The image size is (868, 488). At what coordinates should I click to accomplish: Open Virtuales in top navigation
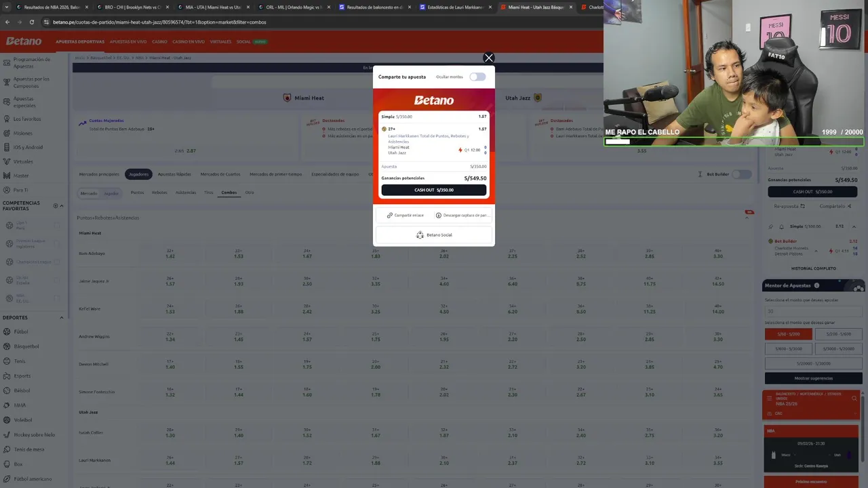coord(220,41)
